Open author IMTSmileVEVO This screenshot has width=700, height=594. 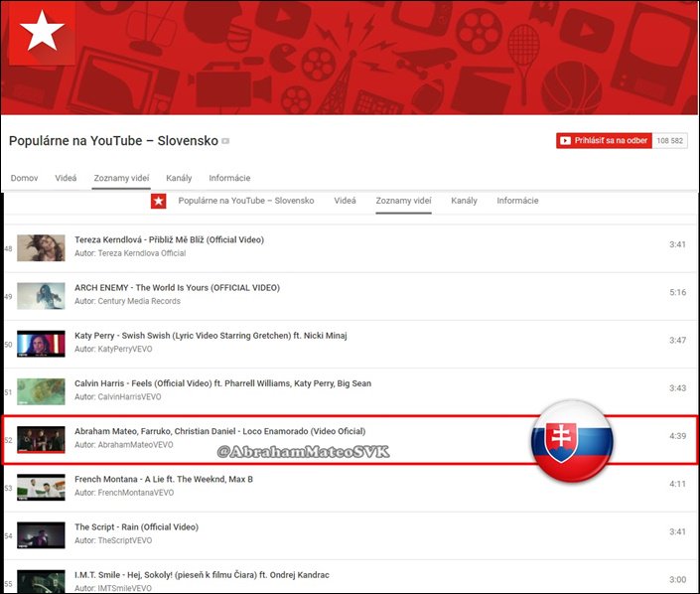(125, 588)
